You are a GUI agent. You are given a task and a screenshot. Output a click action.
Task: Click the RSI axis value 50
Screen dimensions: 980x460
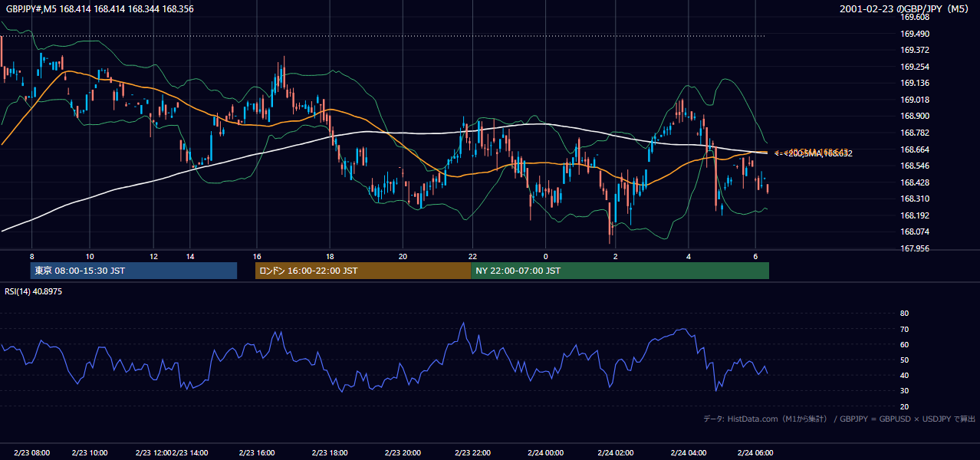click(x=904, y=360)
